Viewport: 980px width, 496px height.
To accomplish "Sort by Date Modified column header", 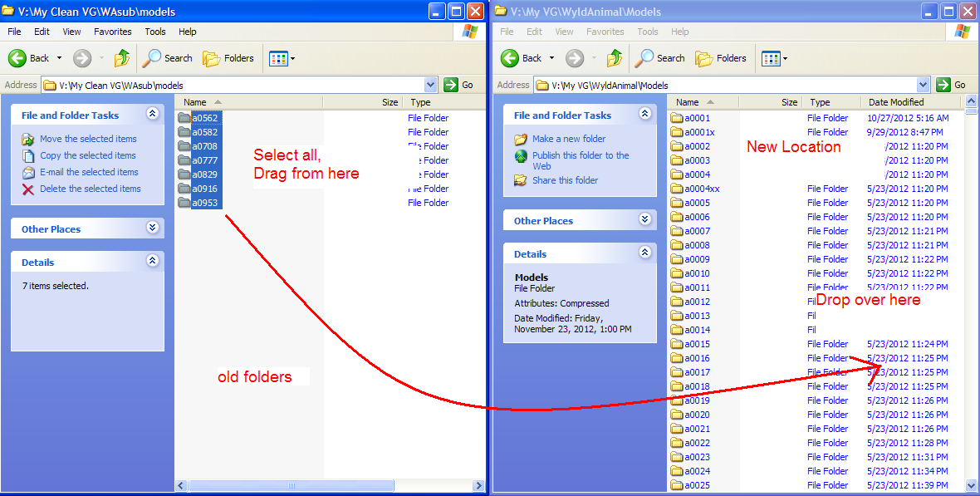I will (896, 102).
